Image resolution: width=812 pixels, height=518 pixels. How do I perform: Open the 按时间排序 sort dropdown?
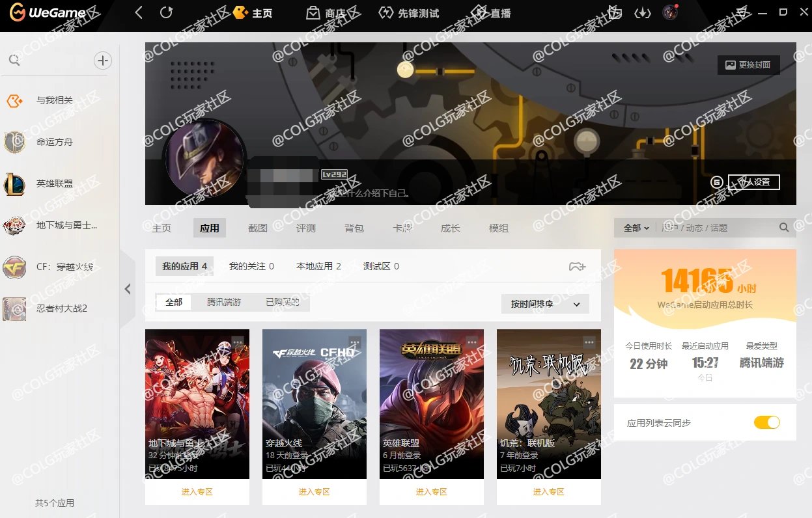pos(545,304)
